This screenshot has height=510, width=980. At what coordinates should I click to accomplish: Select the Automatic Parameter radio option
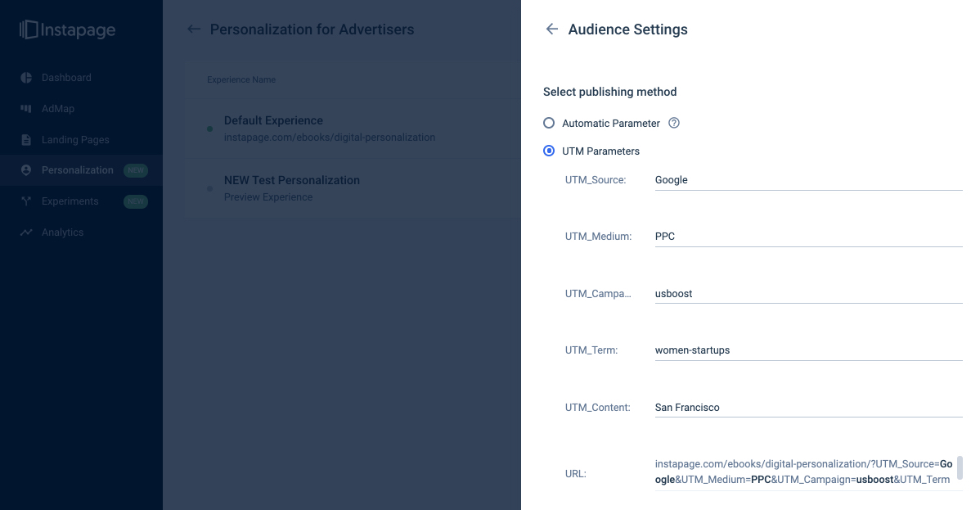click(x=550, y=124)
